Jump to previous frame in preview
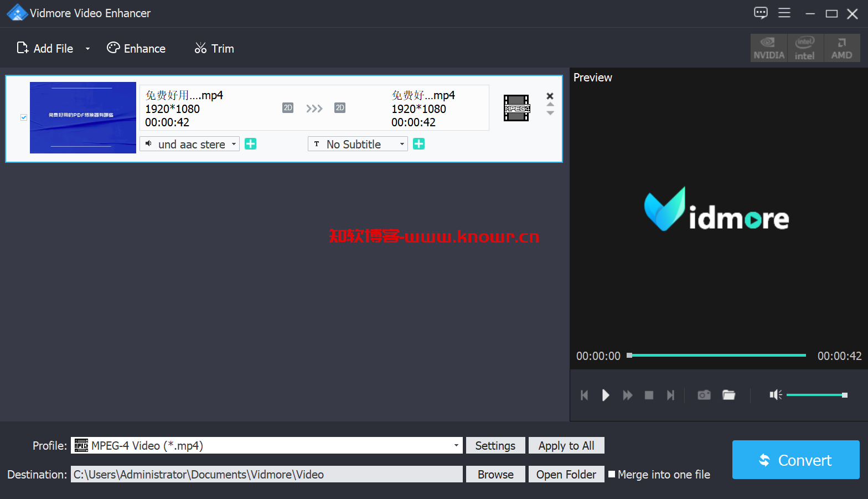Viewport: 868px width, 499px height. coord(584,395)
